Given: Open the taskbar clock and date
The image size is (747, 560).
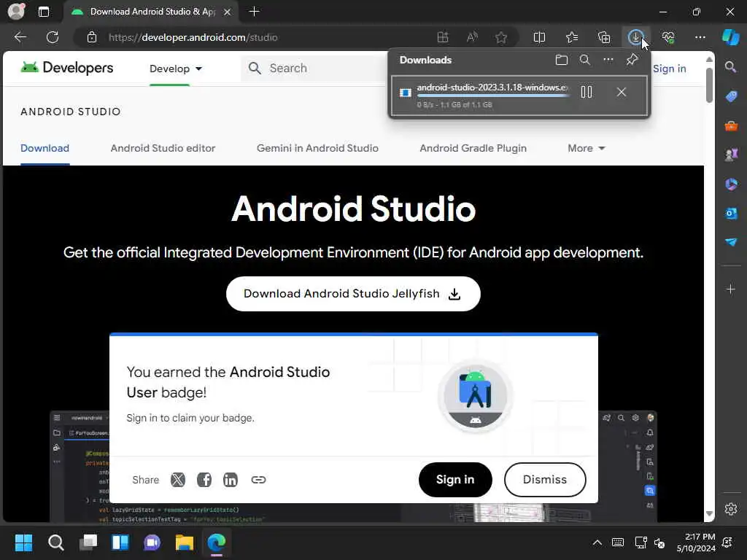Looking at the screenshot, I should point(696,542).
